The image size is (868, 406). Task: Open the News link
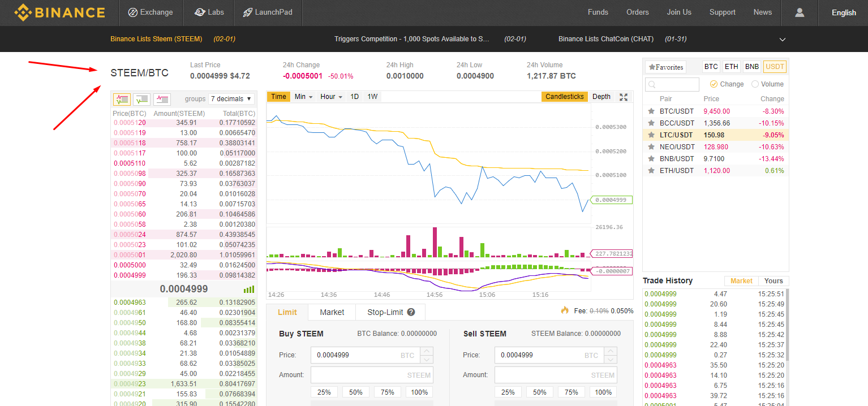(763, 12)
